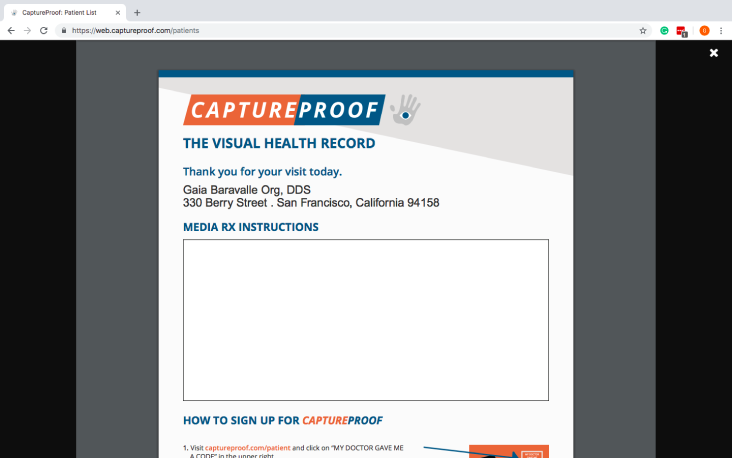Close the document preview overlay with X

click(x=713, y=53)
